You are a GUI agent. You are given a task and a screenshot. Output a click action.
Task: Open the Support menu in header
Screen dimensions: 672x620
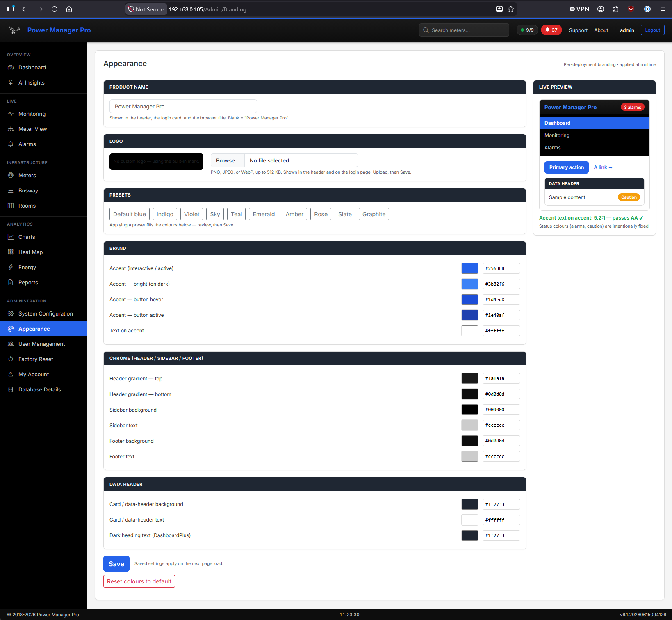coord(578,30)
